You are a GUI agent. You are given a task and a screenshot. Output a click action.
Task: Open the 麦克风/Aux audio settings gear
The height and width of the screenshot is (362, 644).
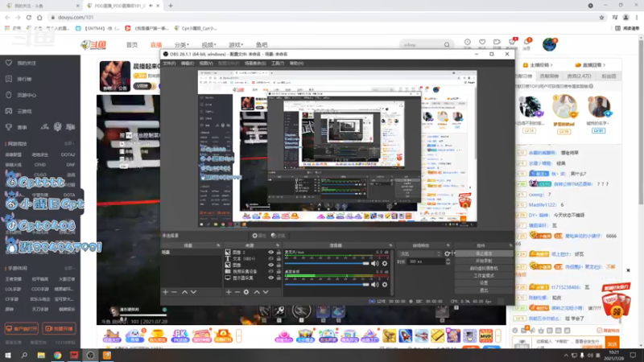pyautogui.click(x=385, y=264)
